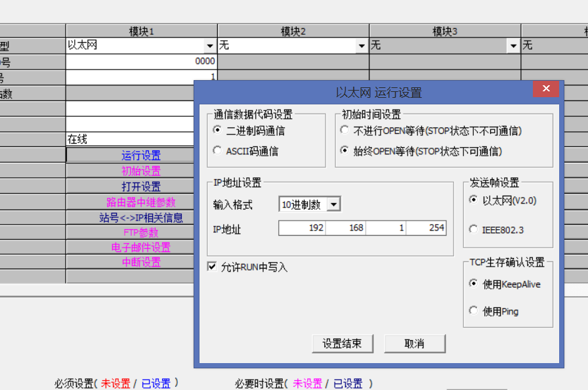This screenshot has height=390, width=588.
Task: Select IEEE802.3 send frame option
Action: pyautogui.click(x=474, y=230)
